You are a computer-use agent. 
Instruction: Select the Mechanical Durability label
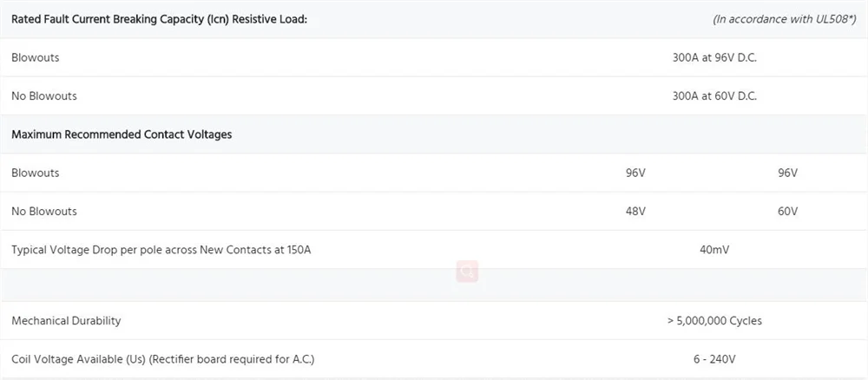(x=66, y=321)
